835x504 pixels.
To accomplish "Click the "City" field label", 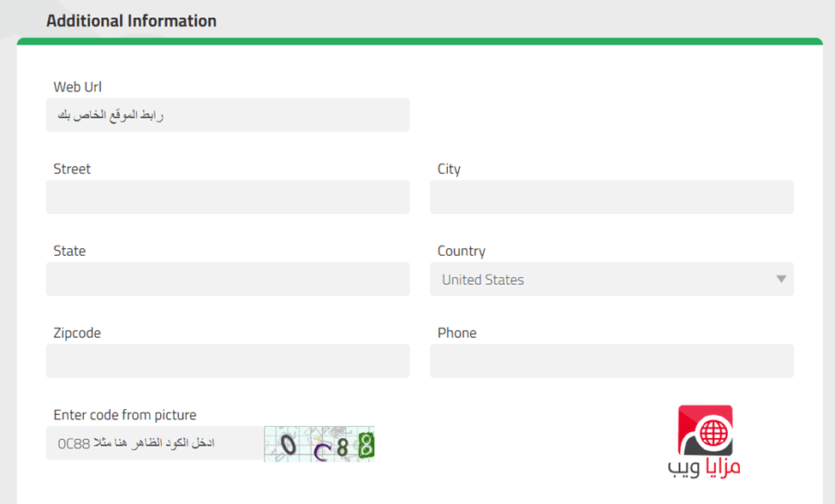I will tap(449, 169).
